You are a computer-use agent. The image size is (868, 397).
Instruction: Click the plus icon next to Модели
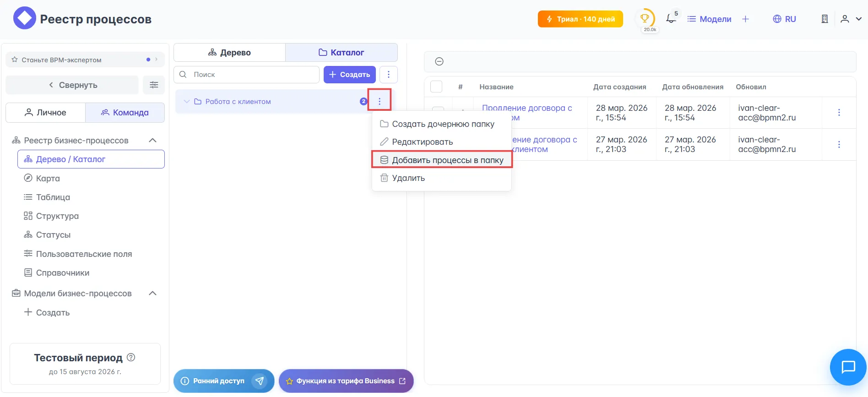click(x=745, y=19)
